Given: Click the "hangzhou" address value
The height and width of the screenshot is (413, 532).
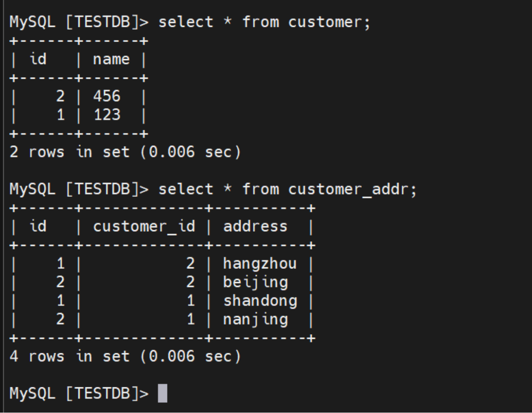Looking at the screenshot, I should 260,264.
